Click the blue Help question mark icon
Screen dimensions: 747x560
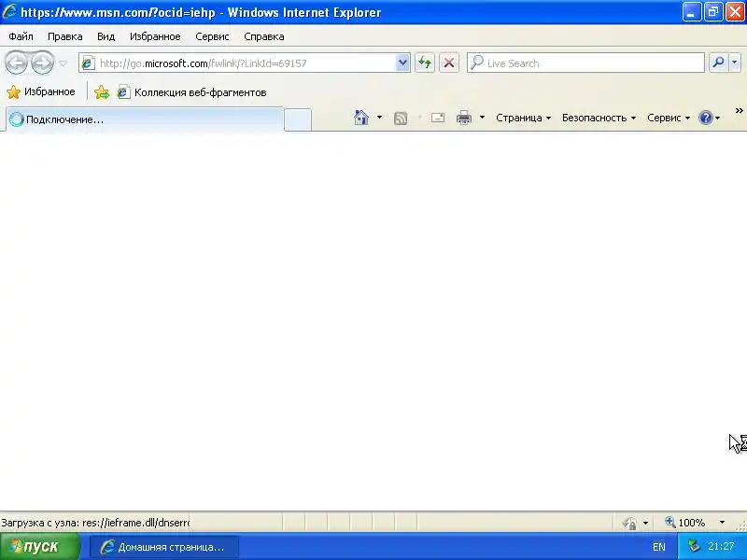[706, 118]
